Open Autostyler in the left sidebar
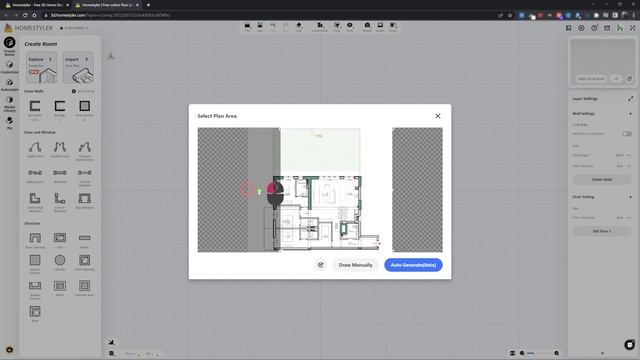 click(x=9, y=85)
